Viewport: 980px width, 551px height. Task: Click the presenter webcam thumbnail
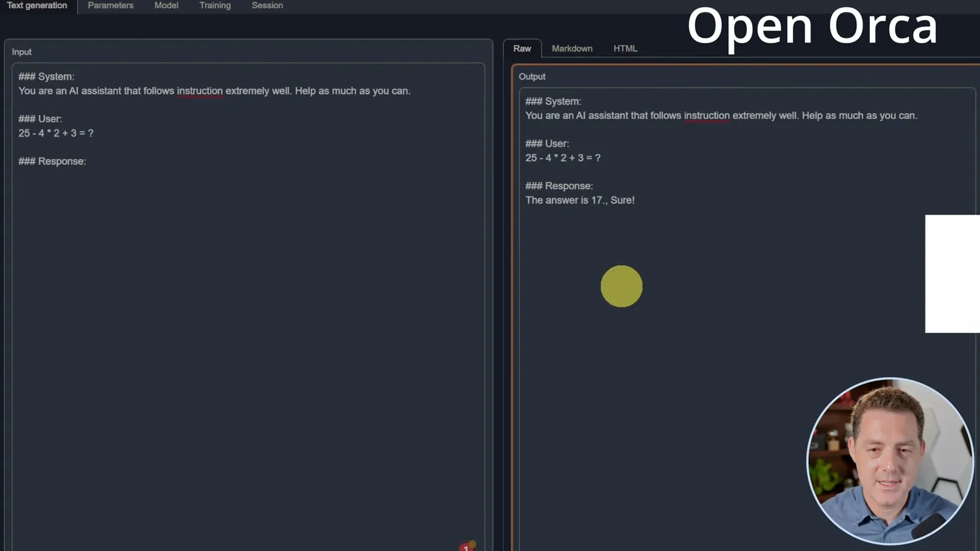pos(890,461)
